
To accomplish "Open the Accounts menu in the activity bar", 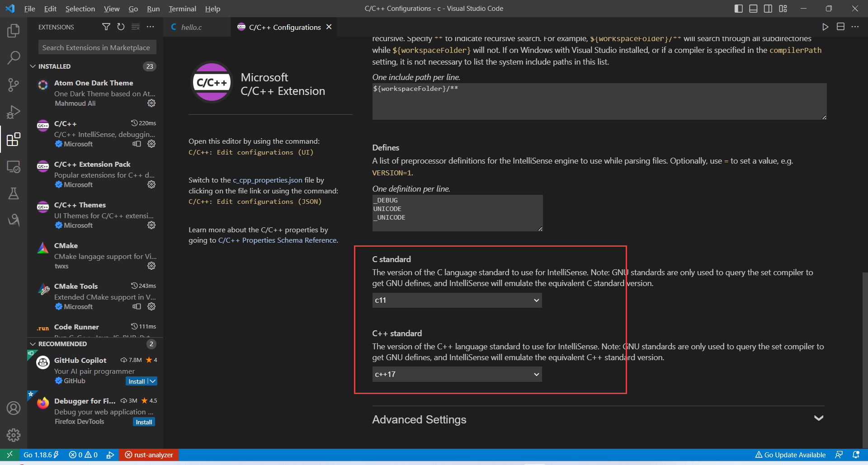I will tap(14, 408).
